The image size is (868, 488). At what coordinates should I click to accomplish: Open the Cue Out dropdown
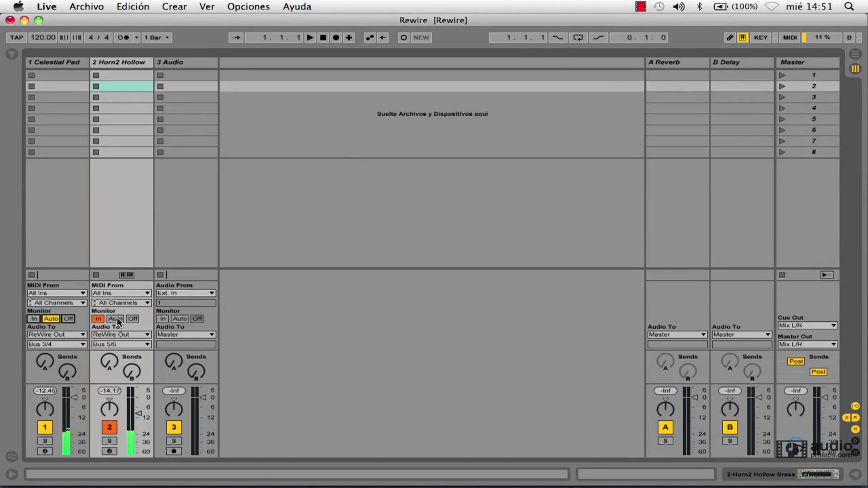click(807, 325)
